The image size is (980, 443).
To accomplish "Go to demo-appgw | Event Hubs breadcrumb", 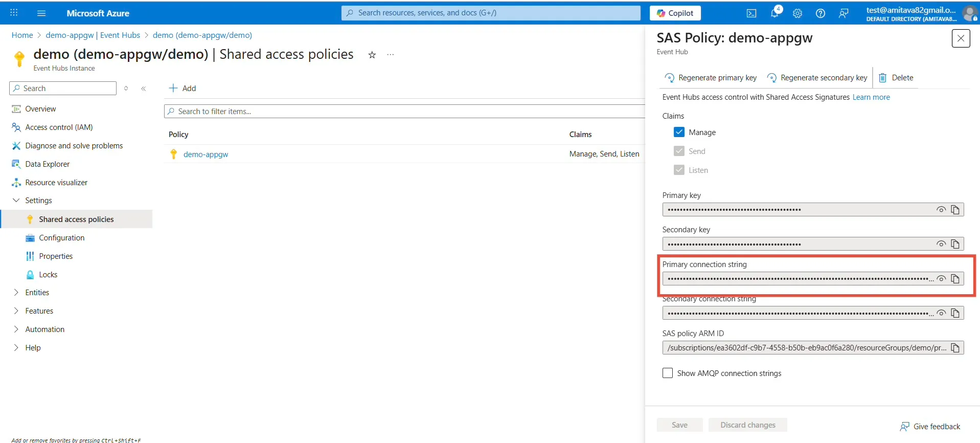I will pos(93,35).
